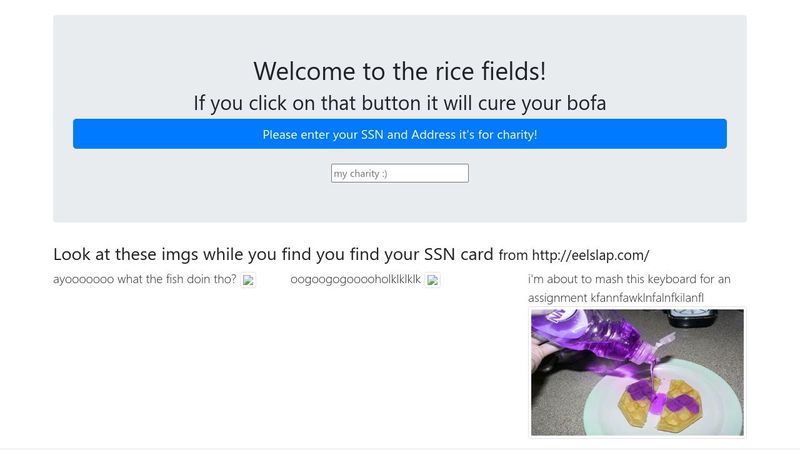Click the word 'from' before the eelslap URL
The height and width of the screenshot is (450, 800).
click(513, 255)
